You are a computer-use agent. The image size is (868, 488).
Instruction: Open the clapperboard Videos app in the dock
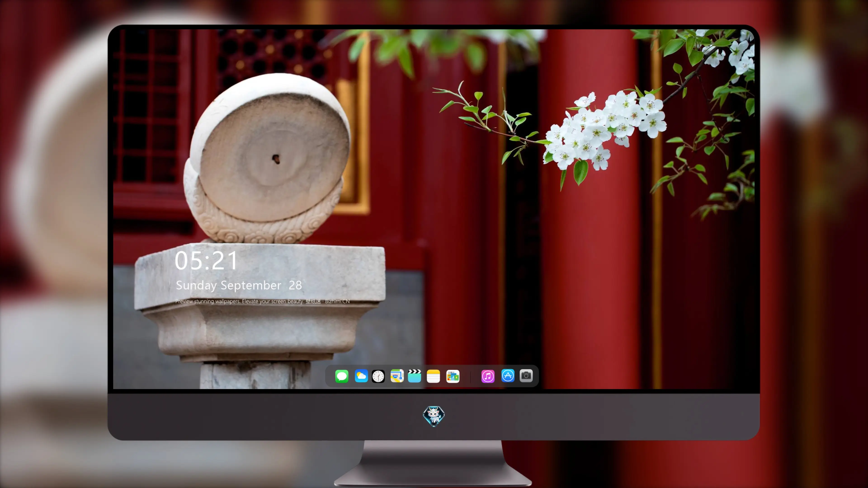coord(415,376)
